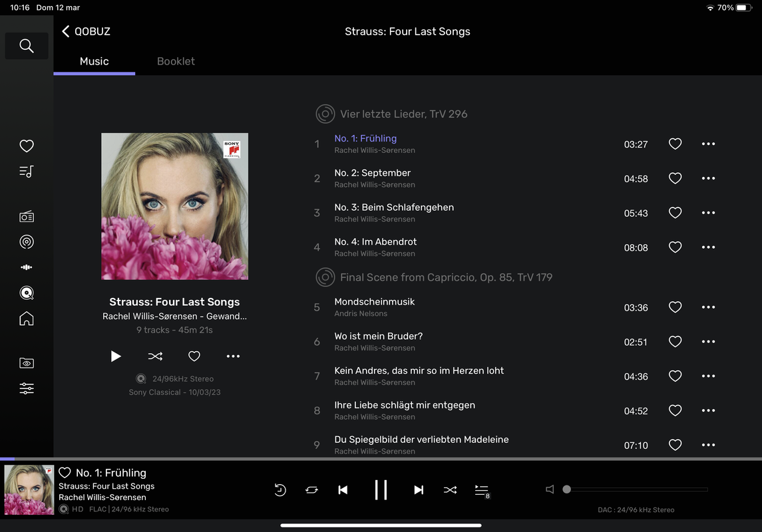Rewind with the replay icon in player
The width and height of the screenshot is (762, 532).
tap(280, 489)
